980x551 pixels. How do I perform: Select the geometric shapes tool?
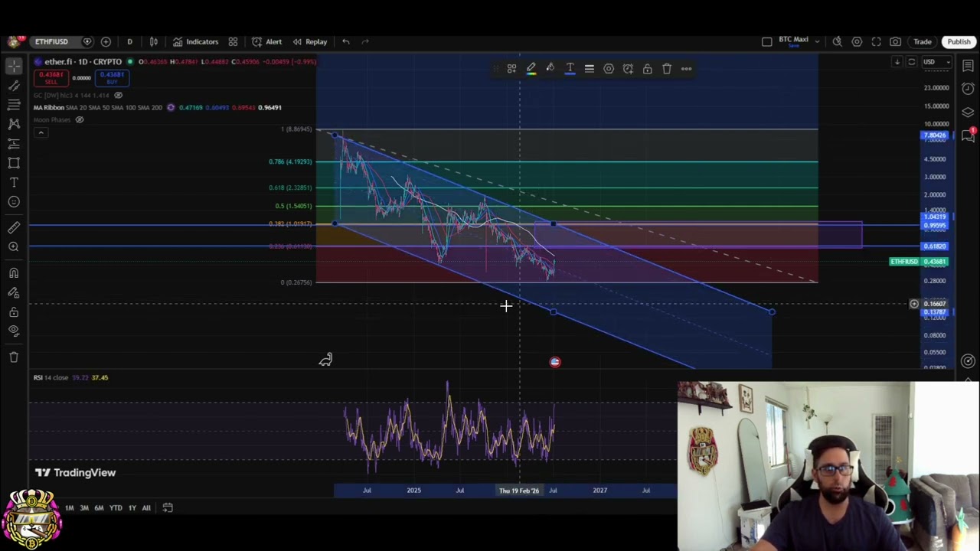pyautogui.click(x=14, y=163)
